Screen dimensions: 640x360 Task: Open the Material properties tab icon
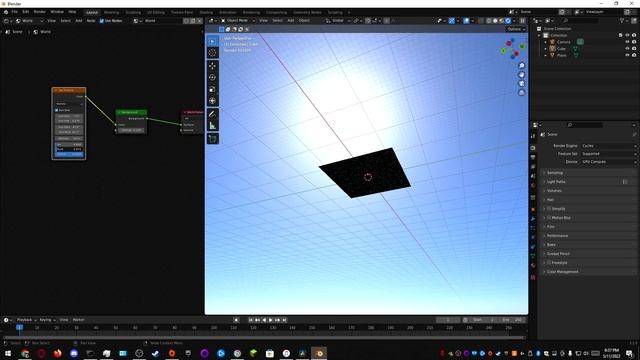pos(533,265)
